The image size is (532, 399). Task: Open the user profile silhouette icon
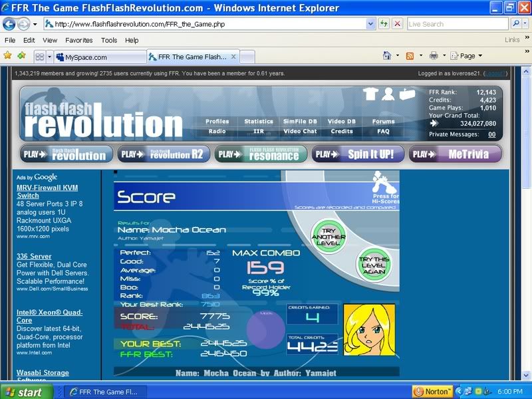(388, 94)
